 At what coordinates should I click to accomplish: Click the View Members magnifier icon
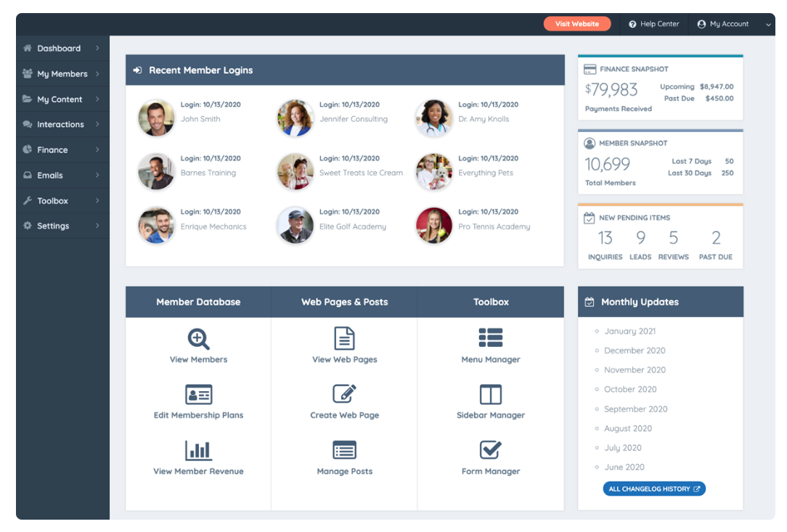tap(198, 339)
